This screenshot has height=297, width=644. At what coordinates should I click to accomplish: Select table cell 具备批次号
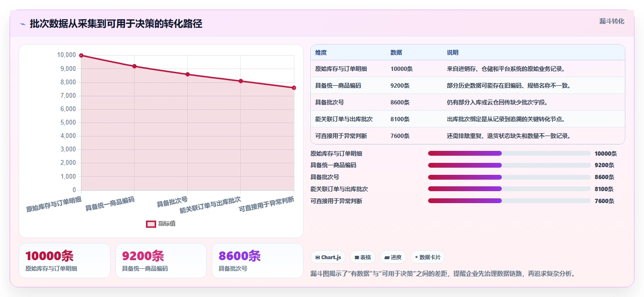tap(329, 103)
